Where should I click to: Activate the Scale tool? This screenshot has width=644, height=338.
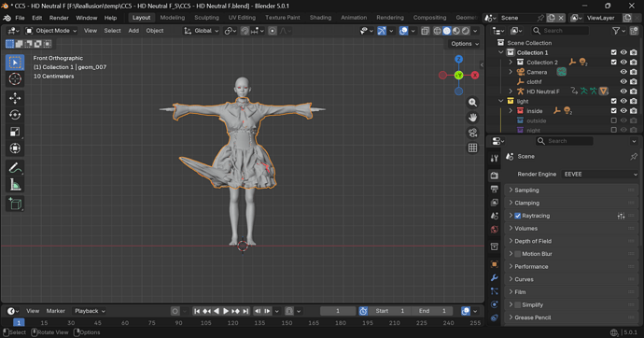pos(15,132)
